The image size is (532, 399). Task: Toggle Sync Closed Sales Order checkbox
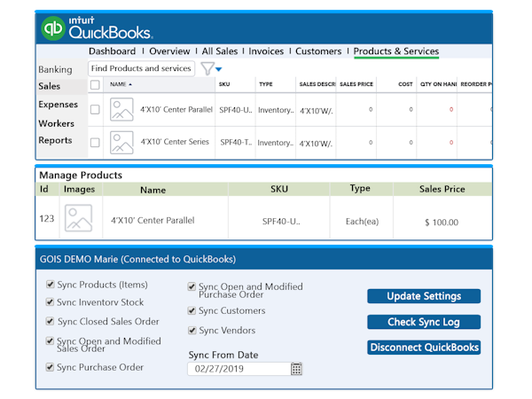(50, 321)
